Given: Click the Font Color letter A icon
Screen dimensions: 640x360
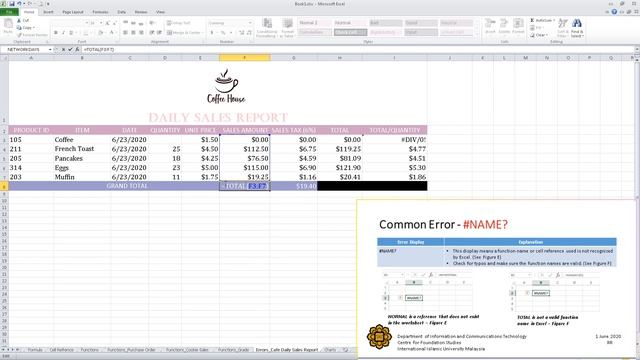Looking at the screenshot, I should (111, 33).
